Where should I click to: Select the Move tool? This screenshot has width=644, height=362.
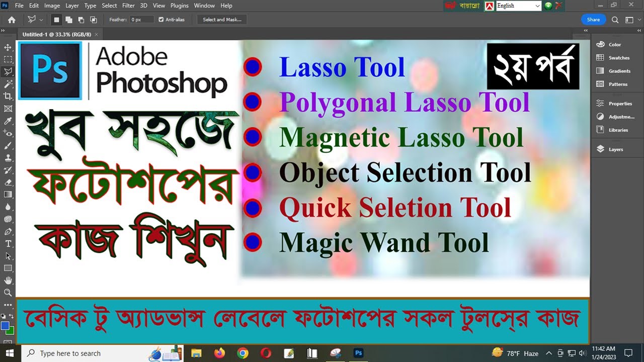point(8,47)
